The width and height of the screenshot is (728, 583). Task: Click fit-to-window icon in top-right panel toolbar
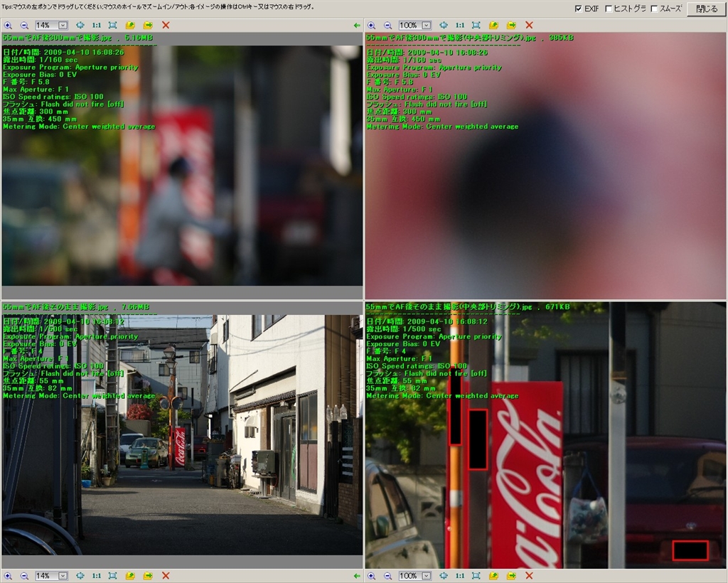pyautogui.click(x=476, y=25)
